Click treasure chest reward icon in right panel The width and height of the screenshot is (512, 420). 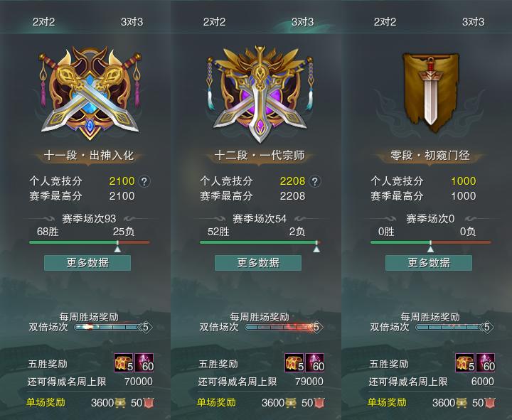(x=465, y=362)
